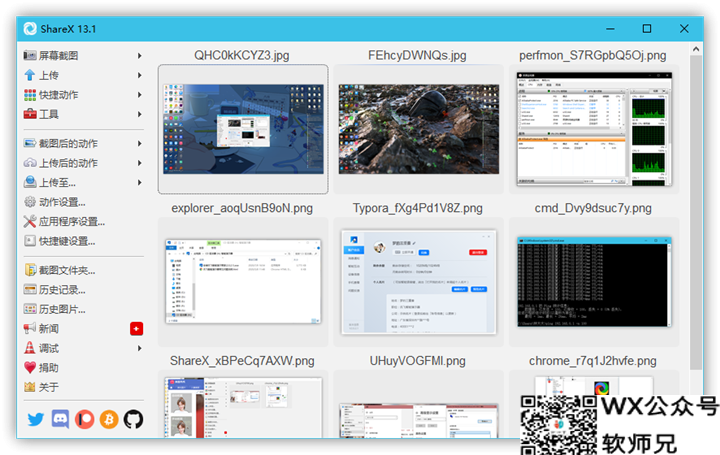Expand the 快捷动作 submenu arrow
Screen dimensions: 720x455
[x=140, y=95]
